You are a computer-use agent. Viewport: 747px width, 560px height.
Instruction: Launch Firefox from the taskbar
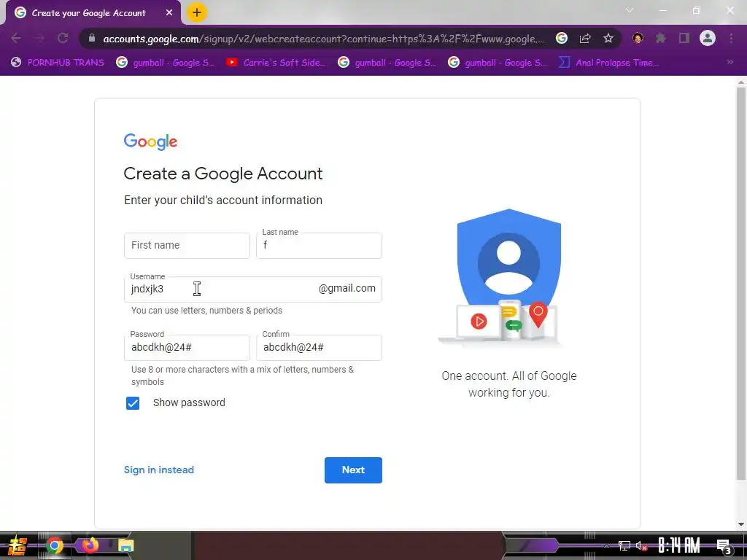90,545
